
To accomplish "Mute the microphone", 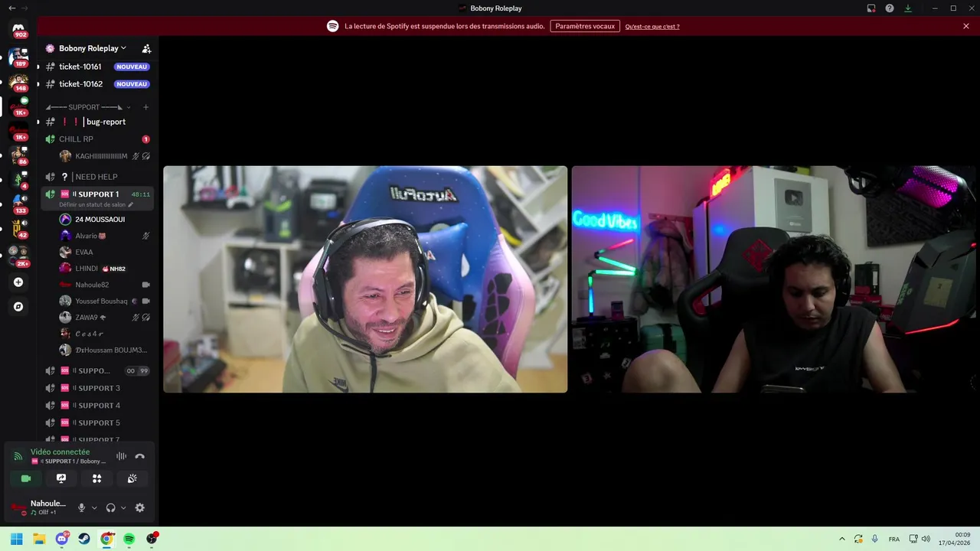I will click(x=81, y=507).
